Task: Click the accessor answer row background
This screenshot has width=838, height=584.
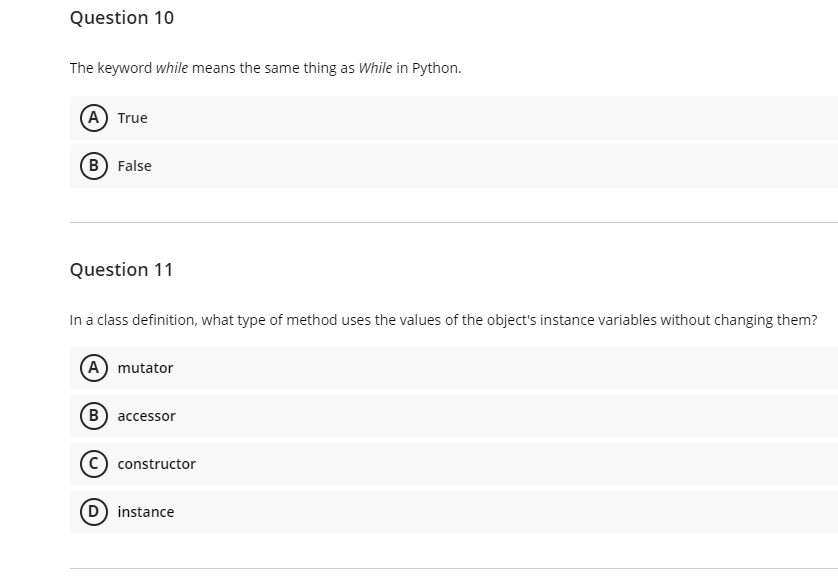Action: pos(450,416)
